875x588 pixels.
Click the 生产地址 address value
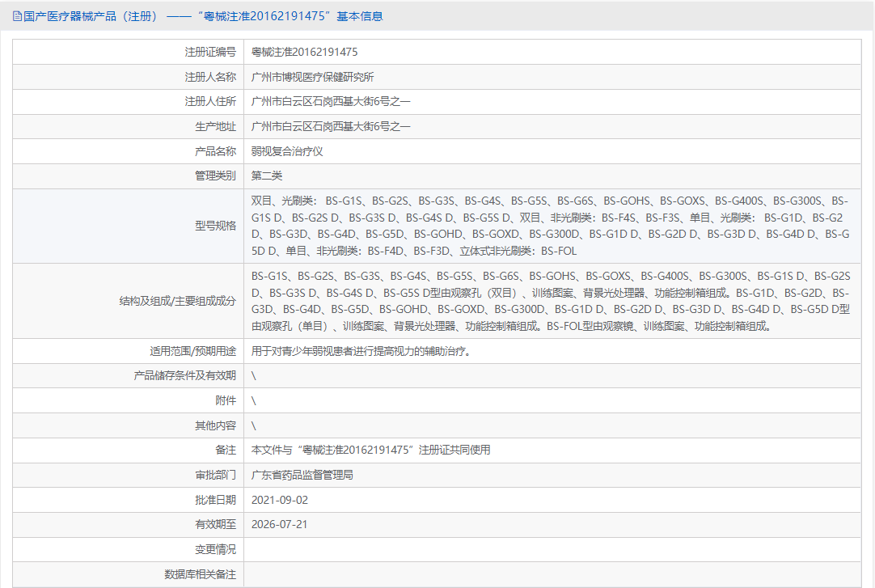[331, 127]
